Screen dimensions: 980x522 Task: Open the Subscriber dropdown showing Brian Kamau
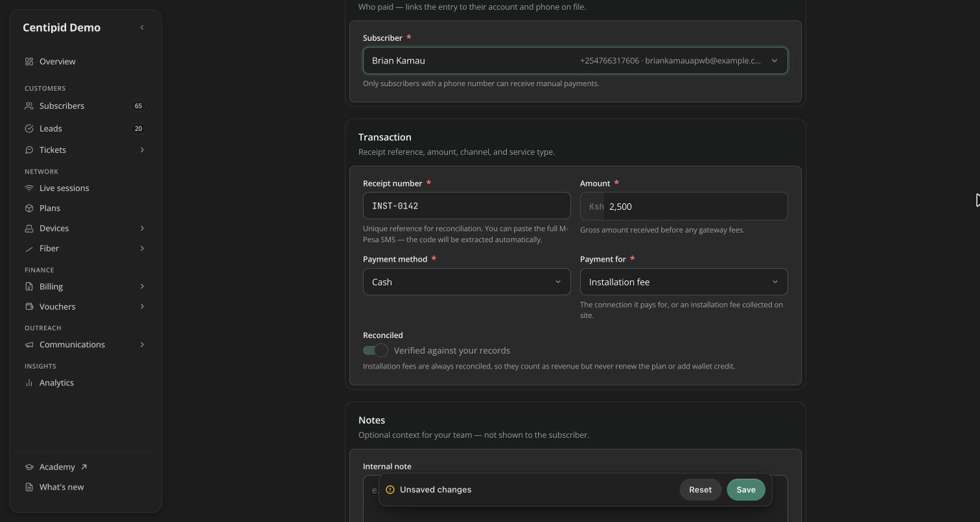point(576,61)
